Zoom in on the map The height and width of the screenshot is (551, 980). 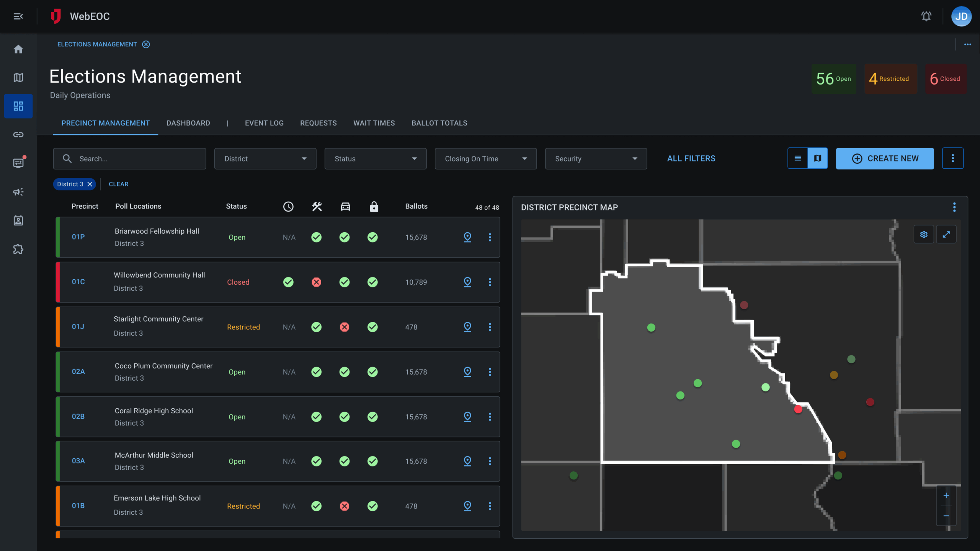(x=946, y=496)
